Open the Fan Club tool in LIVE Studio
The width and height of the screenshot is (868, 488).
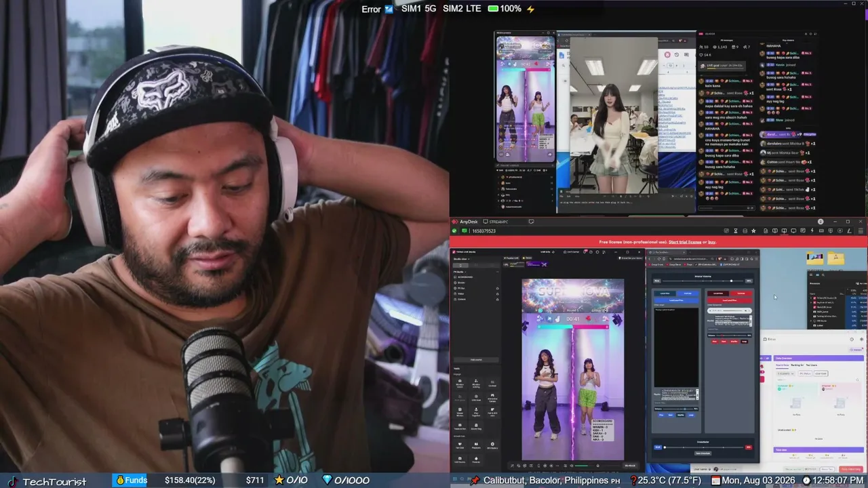[460, 446]
